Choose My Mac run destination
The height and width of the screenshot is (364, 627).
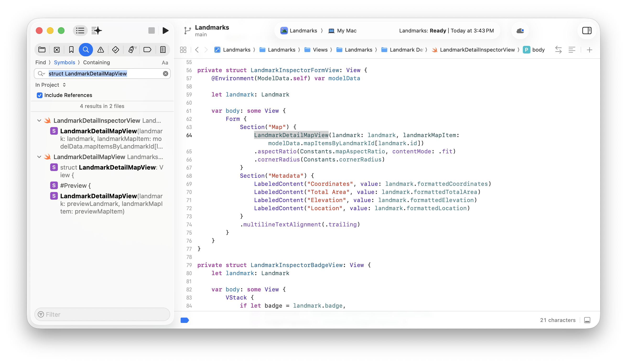click(x=342, y=31)
